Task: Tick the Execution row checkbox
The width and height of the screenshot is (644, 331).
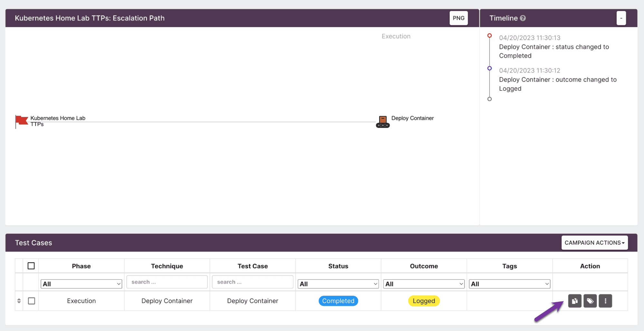Action: [x=32, y=301]
